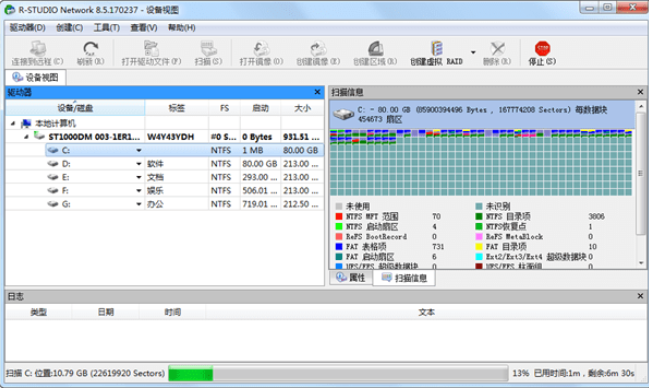Click the Create Region toolbar icon
Image resolution: width=649 pixels, height=388 pixels.
[375, 49]
